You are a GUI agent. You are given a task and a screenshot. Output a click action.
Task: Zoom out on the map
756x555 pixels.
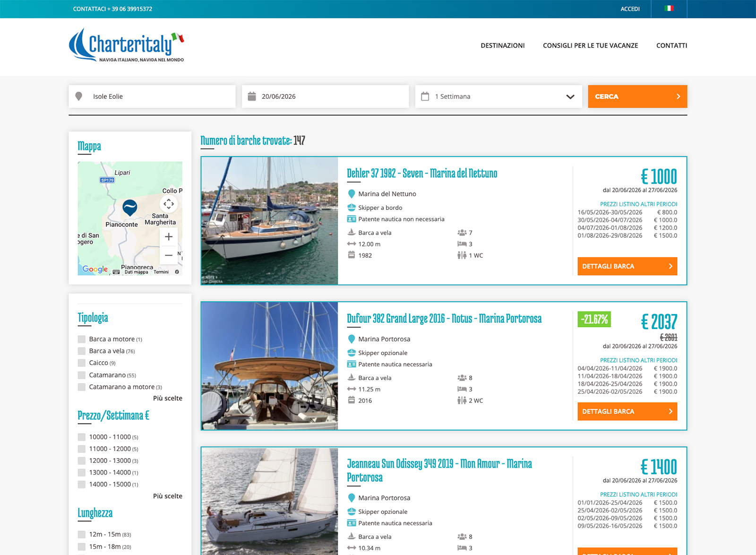tap(169, 255)
